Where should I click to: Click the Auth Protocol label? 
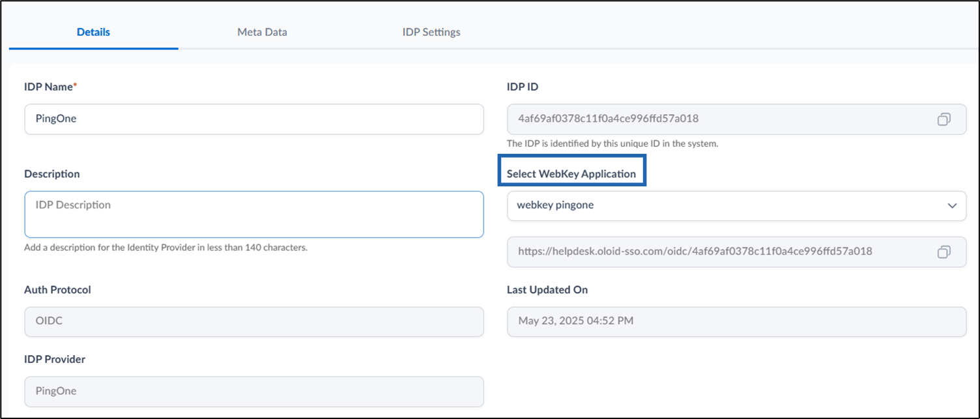pos(57,289)
